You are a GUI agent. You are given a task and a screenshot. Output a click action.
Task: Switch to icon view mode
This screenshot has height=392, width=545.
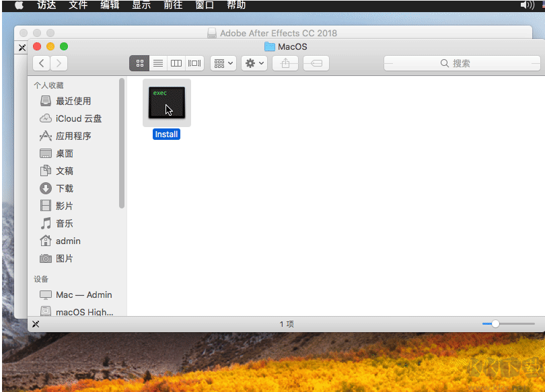pos(139,63)
